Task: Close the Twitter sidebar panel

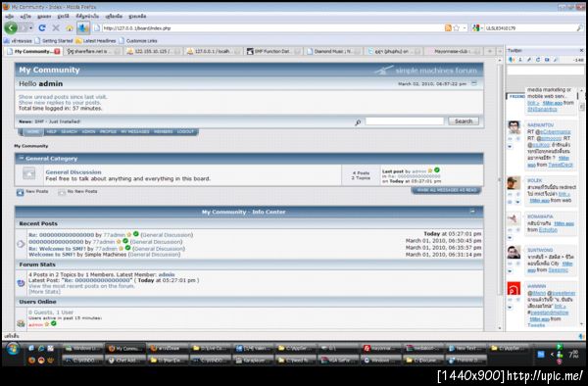Action: pyautogui.click(x=581, y=50)
